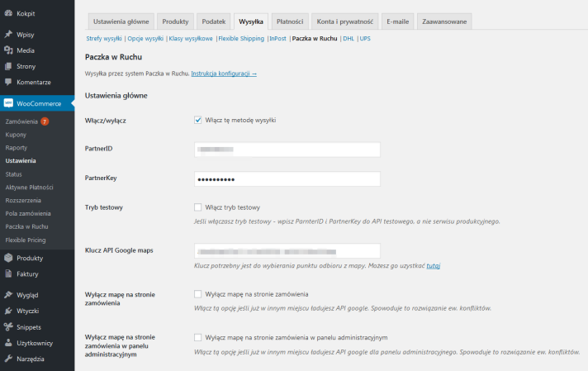
Task: Click the WooCommerce logo icon
Action: (x=8, y=103)
